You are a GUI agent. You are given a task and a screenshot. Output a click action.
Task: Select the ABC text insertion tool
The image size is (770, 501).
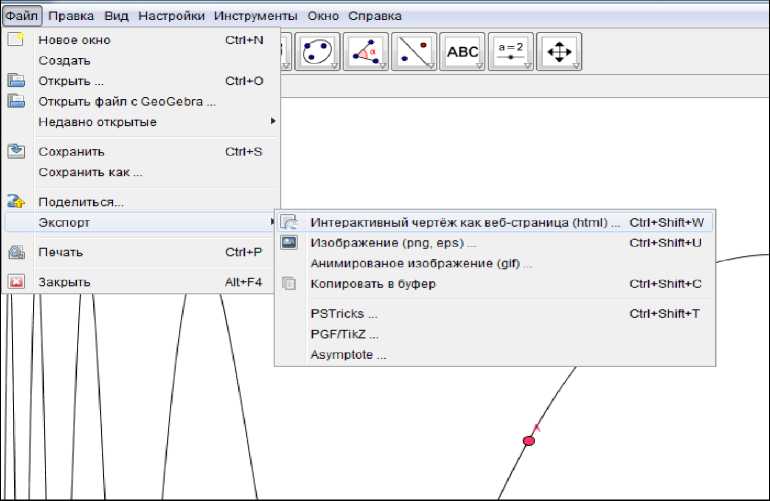coord(462,52)
